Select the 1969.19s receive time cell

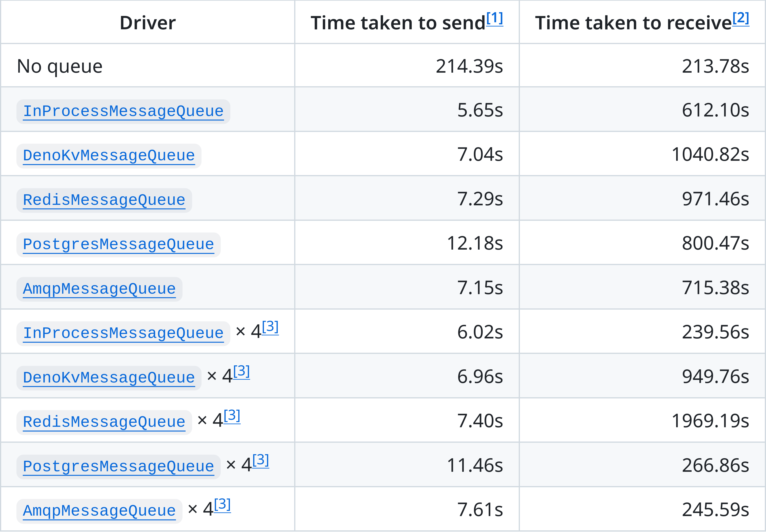coord(710,421)
